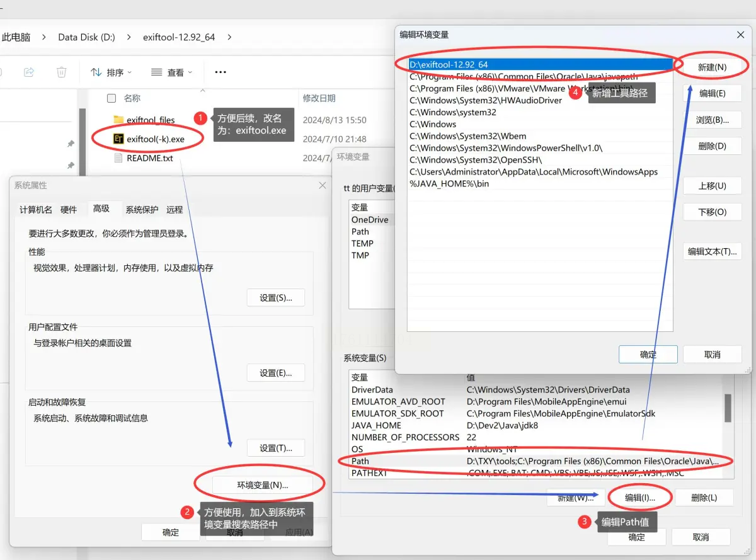This screenshot has height=560, width=756.
Task: Click the 删除(D) button
Action: (712, 146)
